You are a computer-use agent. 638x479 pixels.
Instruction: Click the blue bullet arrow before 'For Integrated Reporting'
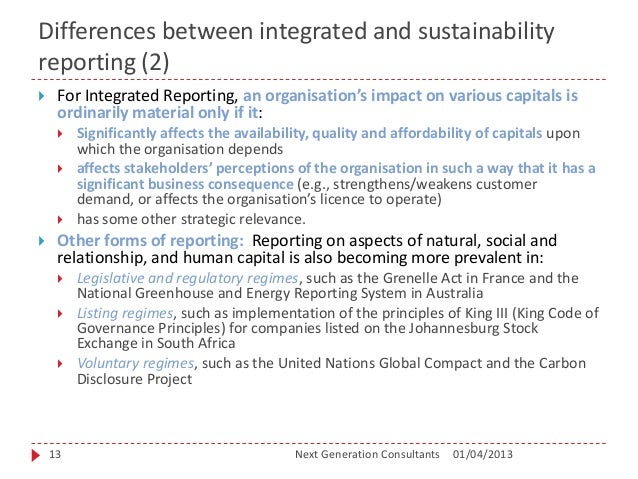[x=42, y=96]
